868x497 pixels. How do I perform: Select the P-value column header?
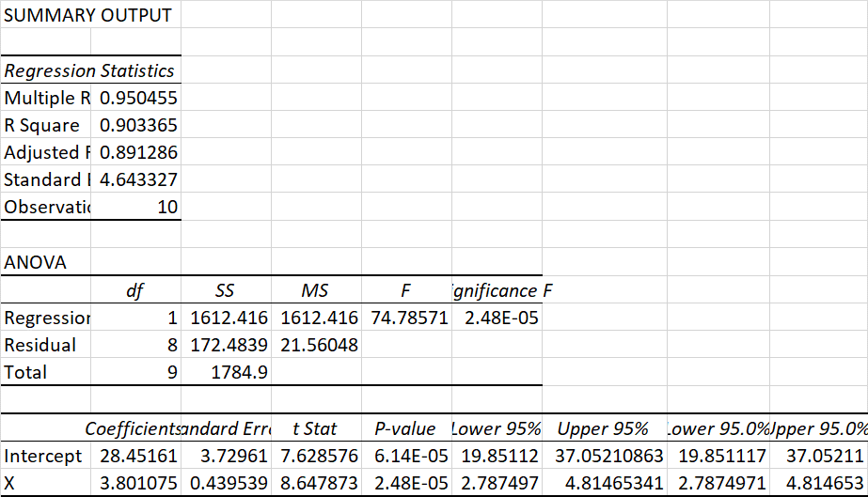404,428
